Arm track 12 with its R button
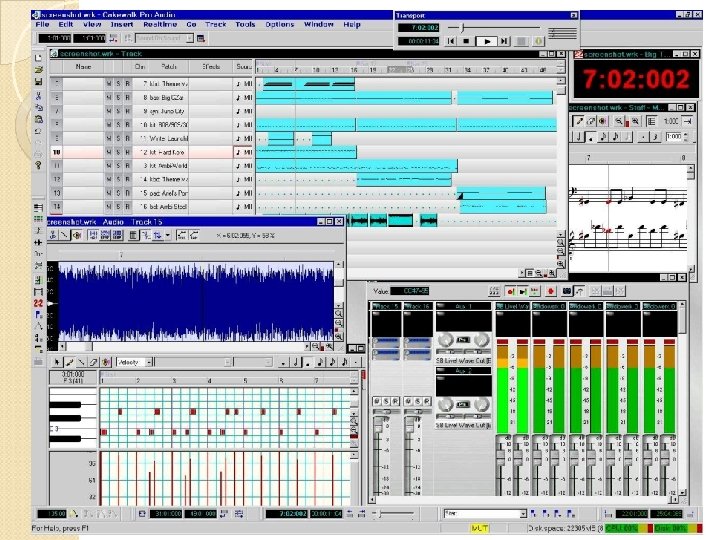 pos(127,179)
